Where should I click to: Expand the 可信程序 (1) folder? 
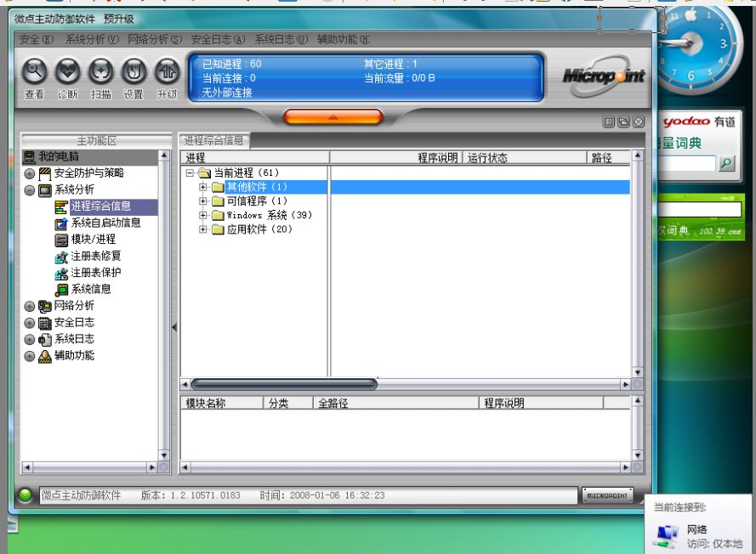203,201
